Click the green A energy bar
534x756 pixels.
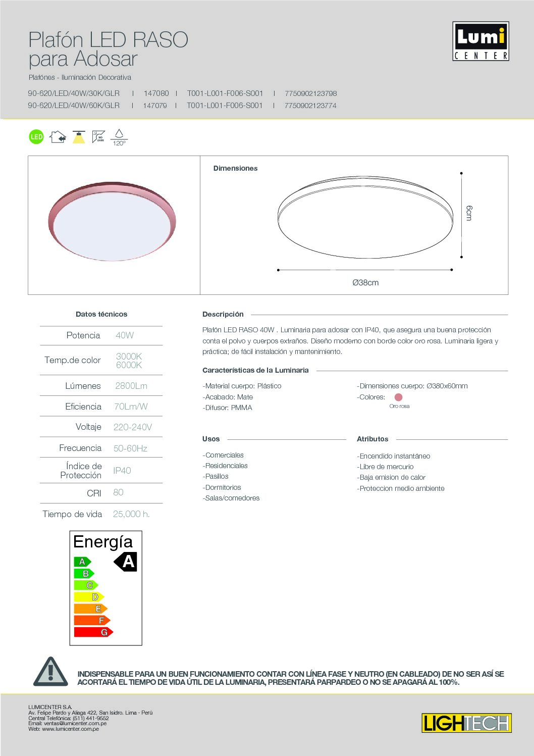82,562
